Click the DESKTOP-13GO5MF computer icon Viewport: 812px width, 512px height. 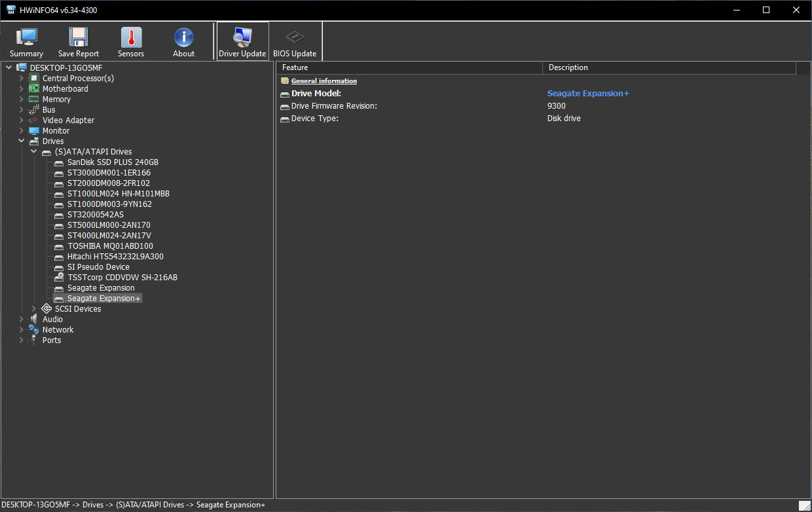coord(22,68)
